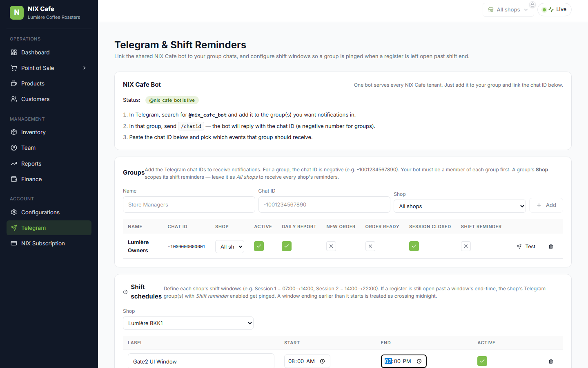Click the clock icon in End time field
The height and width of the screenshot is (368, 588).
pos(419,361)
